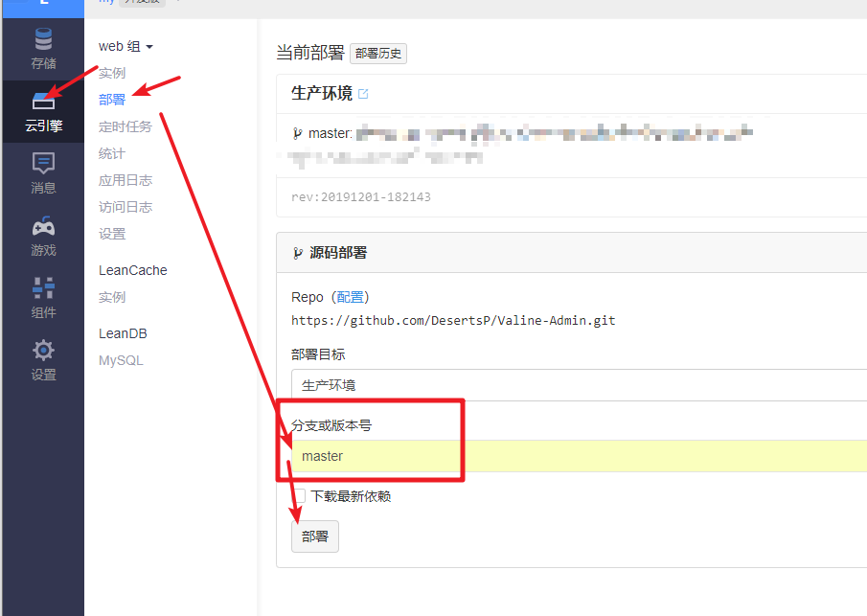The width and height of the screenshot is (867, 616).
Task: Click the 当前部署 heading
Action: click(x=310, y=53)
